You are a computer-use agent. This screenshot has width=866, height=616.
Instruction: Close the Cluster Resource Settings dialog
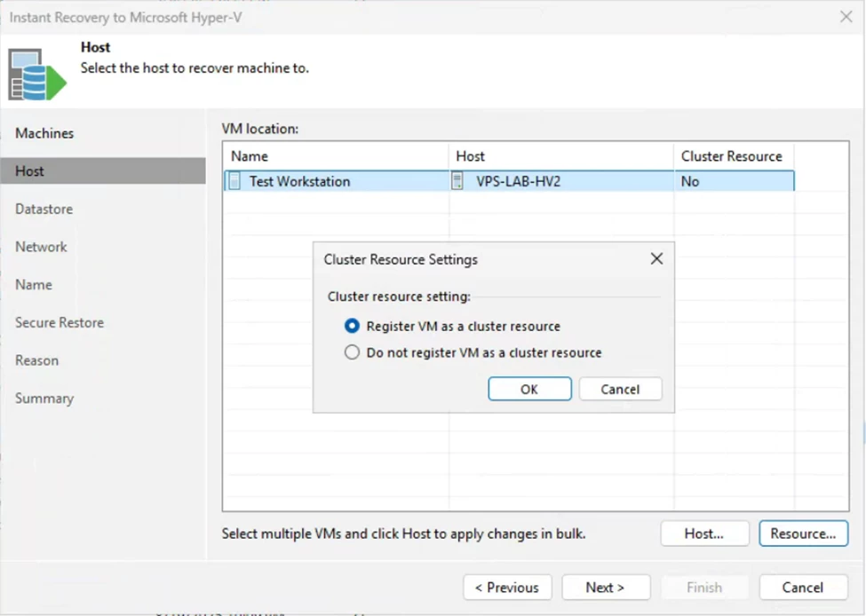click(x=656, y=259)
